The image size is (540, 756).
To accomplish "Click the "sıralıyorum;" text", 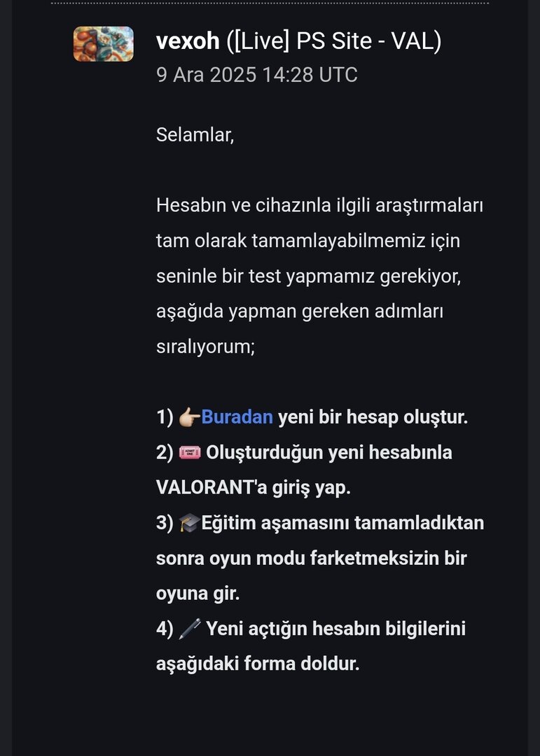I will [x=205, y=346].
